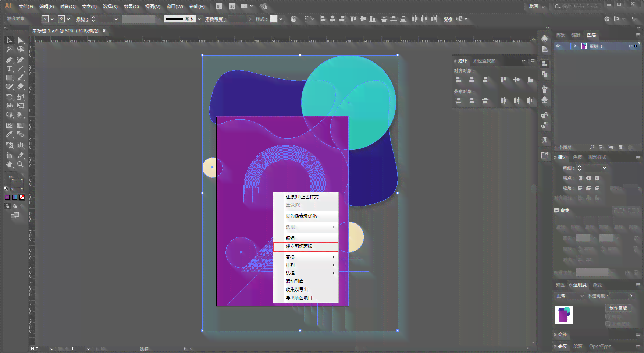Open the 对象(O) menu

click(x=68, y=7)
